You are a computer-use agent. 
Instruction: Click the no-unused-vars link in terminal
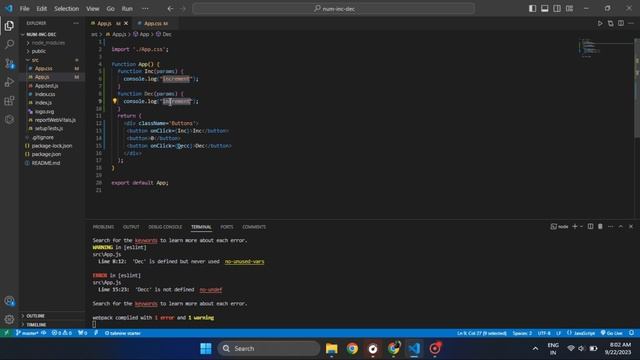244,262
